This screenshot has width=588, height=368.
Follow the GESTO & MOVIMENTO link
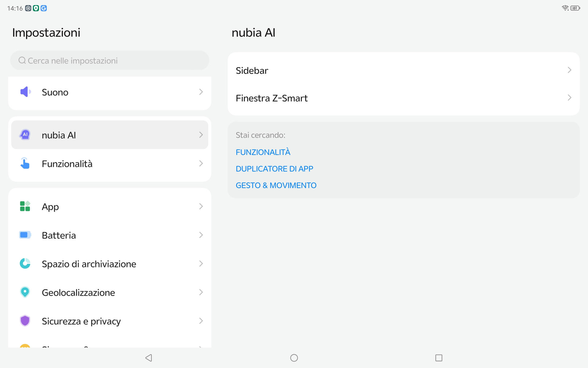276,185
